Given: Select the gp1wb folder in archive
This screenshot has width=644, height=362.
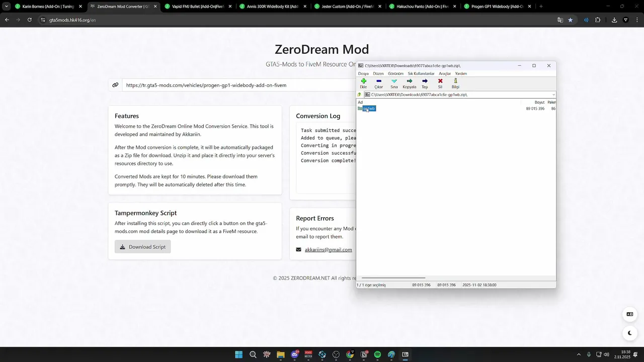Looking at the screenshot, I should 369,109.
